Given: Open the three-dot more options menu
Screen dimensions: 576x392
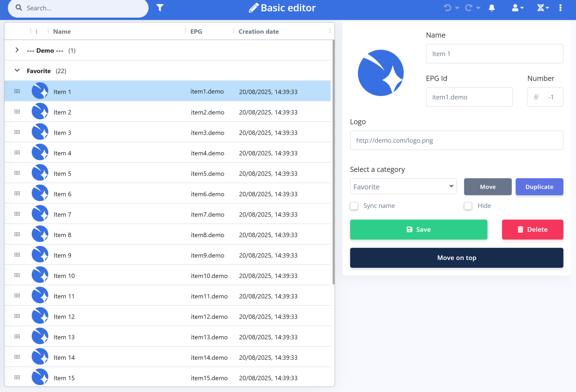Looking at the screenshot, I should click(560, 8).
